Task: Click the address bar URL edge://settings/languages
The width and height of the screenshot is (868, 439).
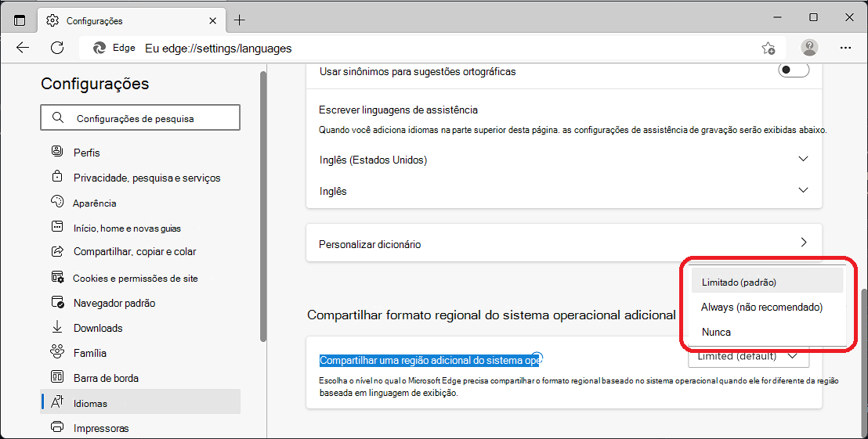Action: (x=218, y=48)
